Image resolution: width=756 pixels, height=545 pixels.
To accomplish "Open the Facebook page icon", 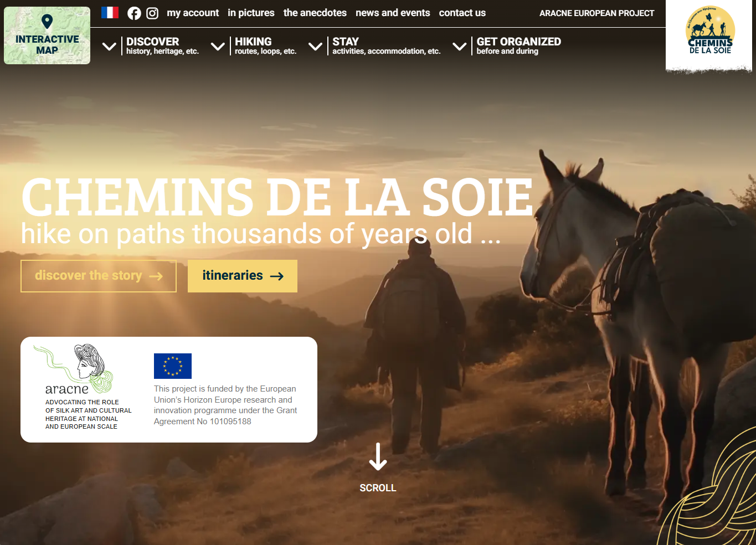I will click(134, 13).
